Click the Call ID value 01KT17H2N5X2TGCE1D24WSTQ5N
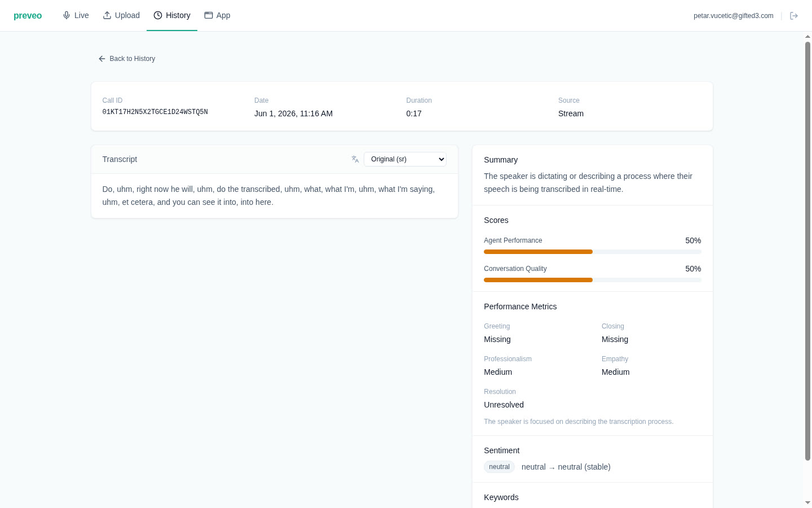The image size is (812, 508). click(155, 112)
